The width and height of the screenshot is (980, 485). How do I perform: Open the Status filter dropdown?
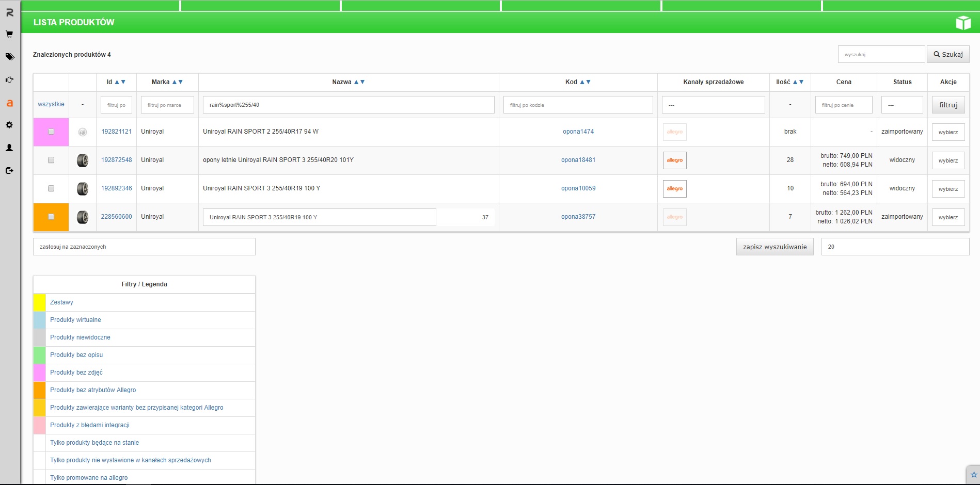[x=902, y=105]
